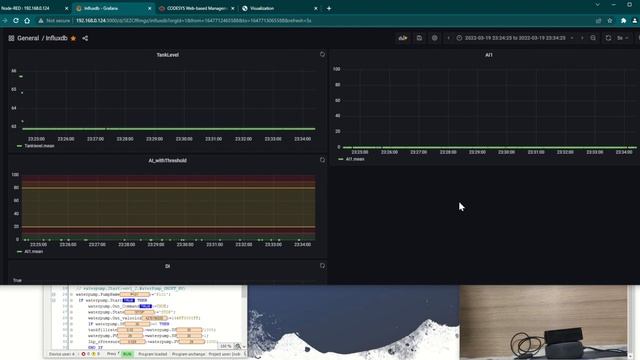Open the CODESYS editor zoom dropdown

(244, 346)
